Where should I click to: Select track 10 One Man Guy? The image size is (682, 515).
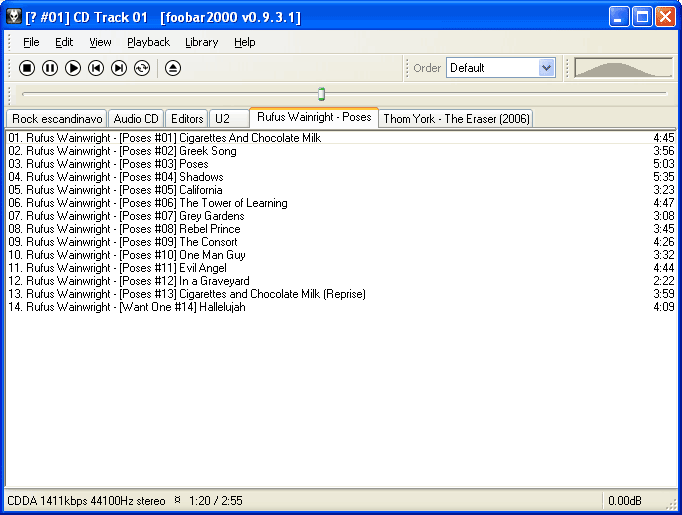341,255
